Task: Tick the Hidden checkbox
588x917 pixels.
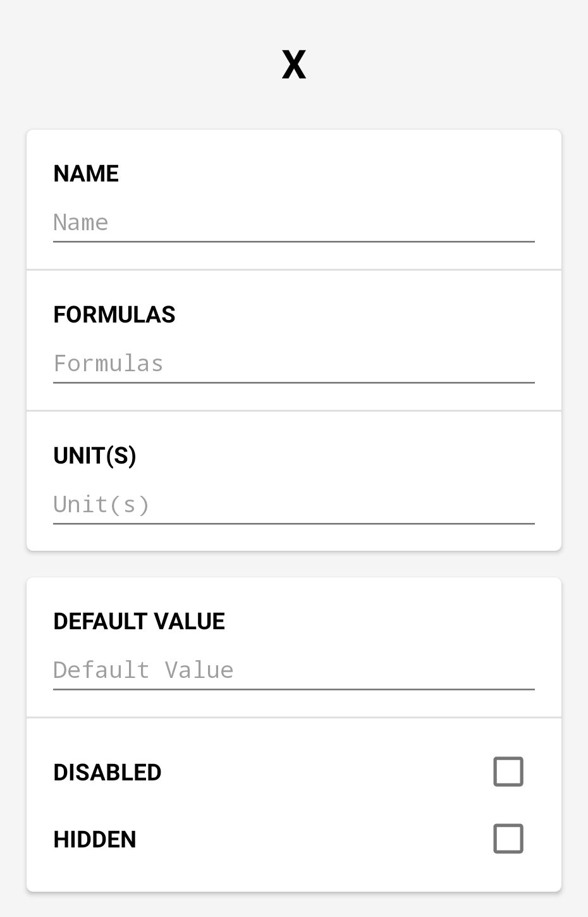Action: 508,839
